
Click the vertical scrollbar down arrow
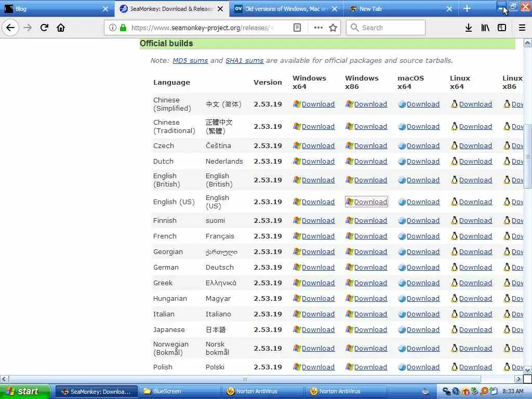click(528, 370)
